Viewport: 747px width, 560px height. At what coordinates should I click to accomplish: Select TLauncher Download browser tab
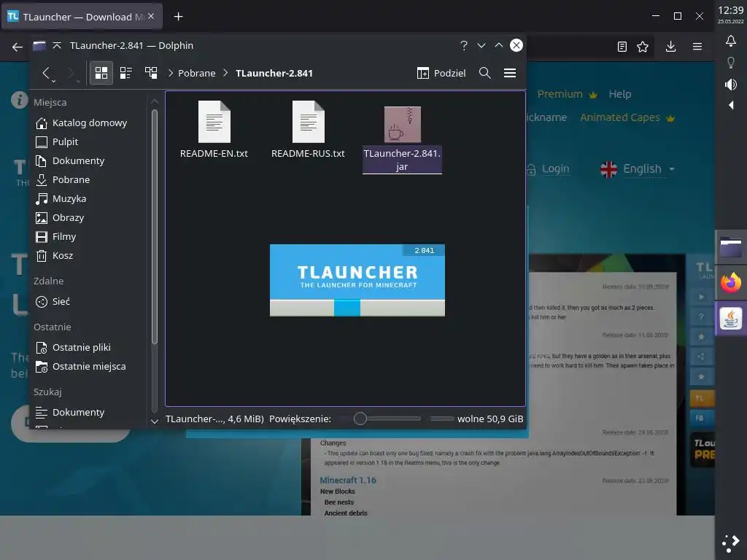coord(82,17)
